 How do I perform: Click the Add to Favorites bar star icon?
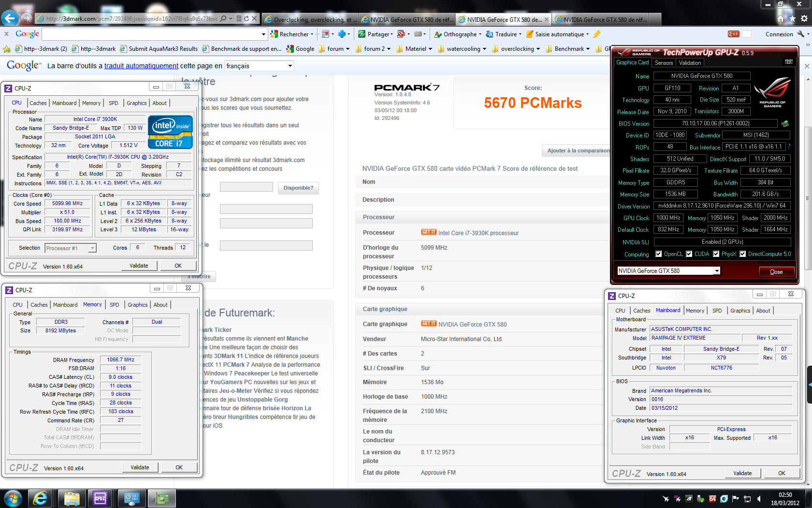coord(7,49)
